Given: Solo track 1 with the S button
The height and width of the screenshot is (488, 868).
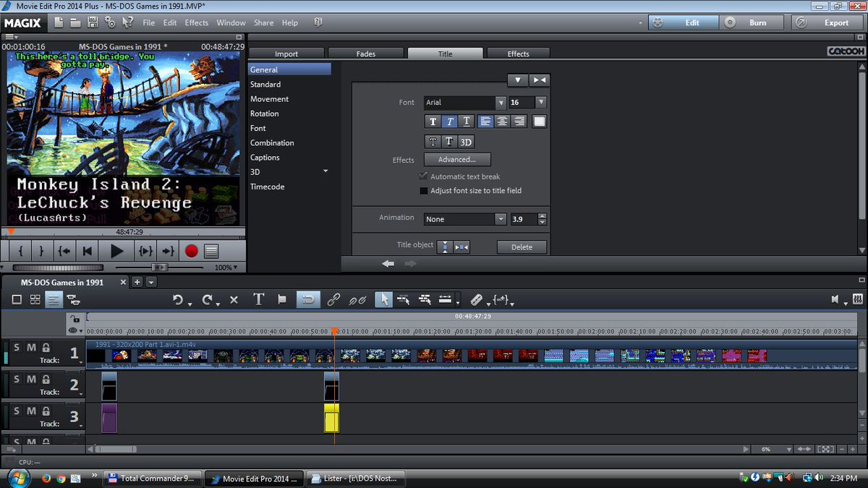Looking at the screenshot, I should [17, 348].
